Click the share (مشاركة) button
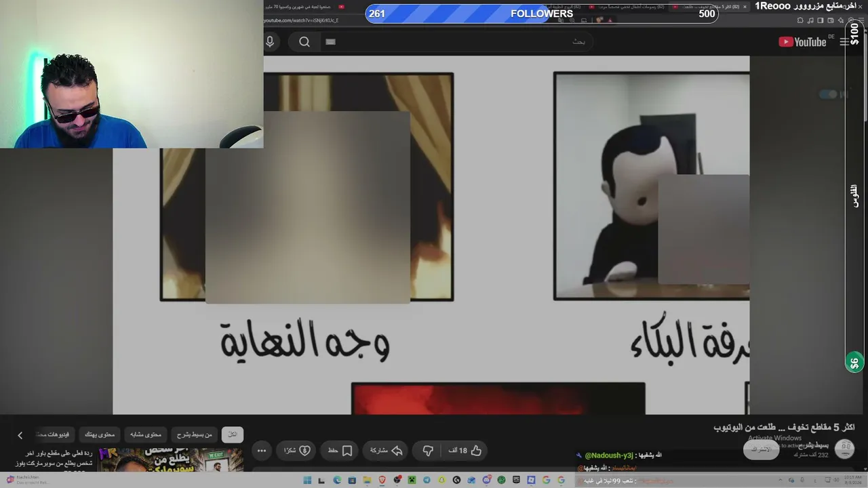This screenshot has width=868, height=488. pos(387,450)
